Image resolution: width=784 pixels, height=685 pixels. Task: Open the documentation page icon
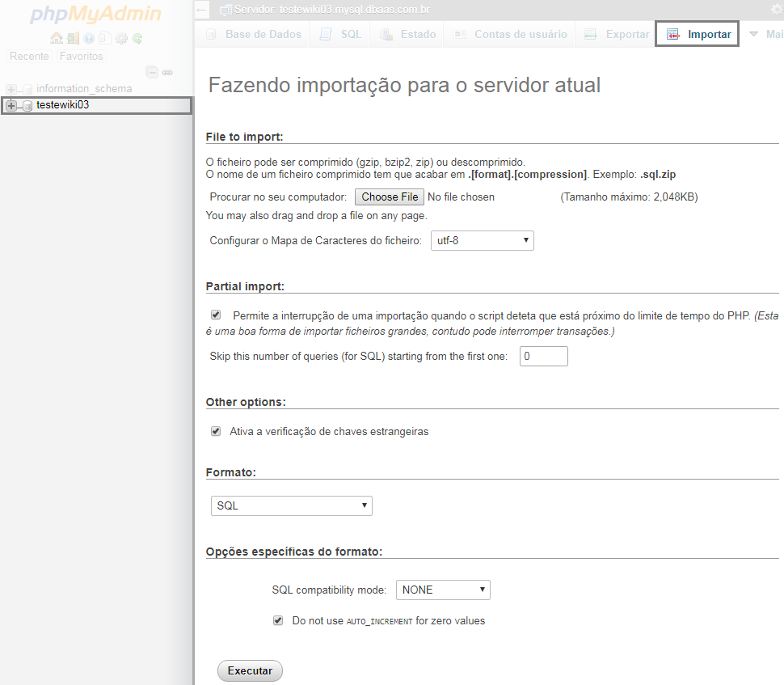104,38
